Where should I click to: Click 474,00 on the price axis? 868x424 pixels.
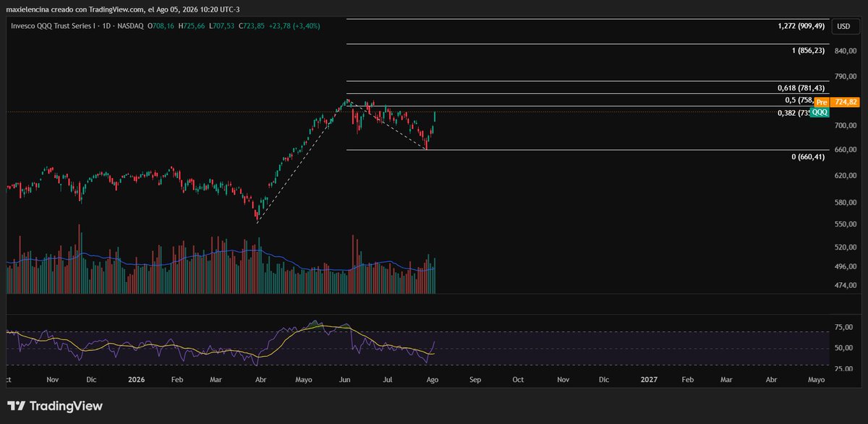846,286
